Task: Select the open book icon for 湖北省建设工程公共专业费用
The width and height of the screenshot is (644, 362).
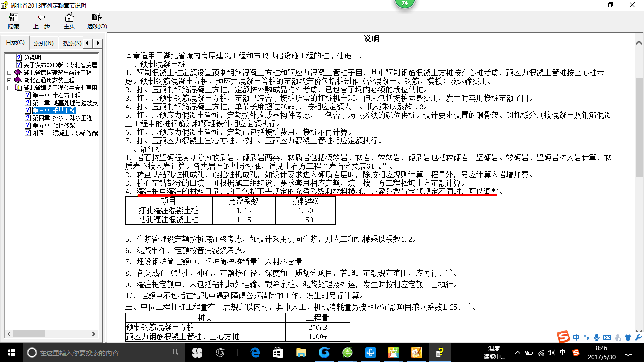Action: 18,88
